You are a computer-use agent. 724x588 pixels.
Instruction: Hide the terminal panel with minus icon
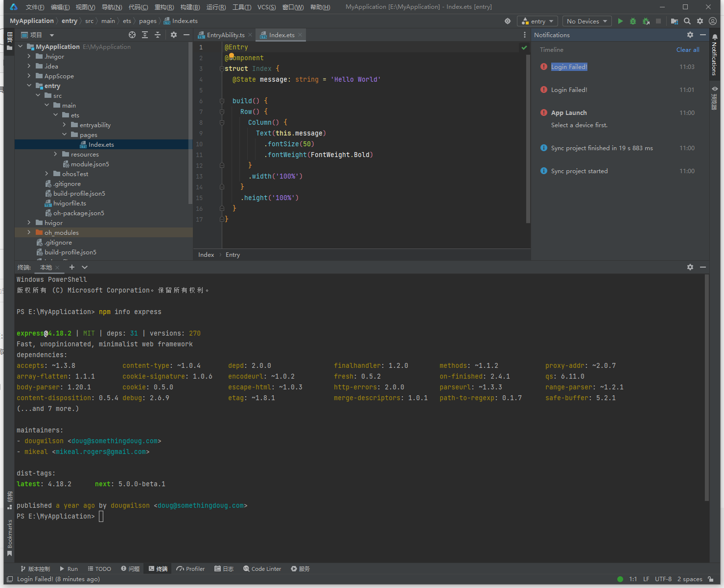tap(703, 267)
